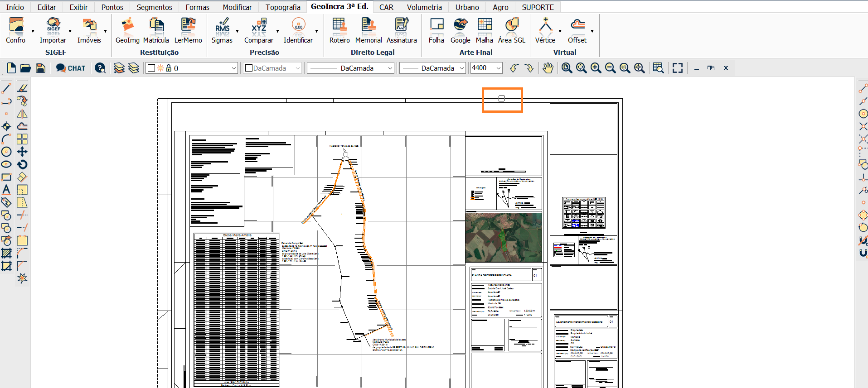Click the DaCamada color swatch box

point(248,68)
